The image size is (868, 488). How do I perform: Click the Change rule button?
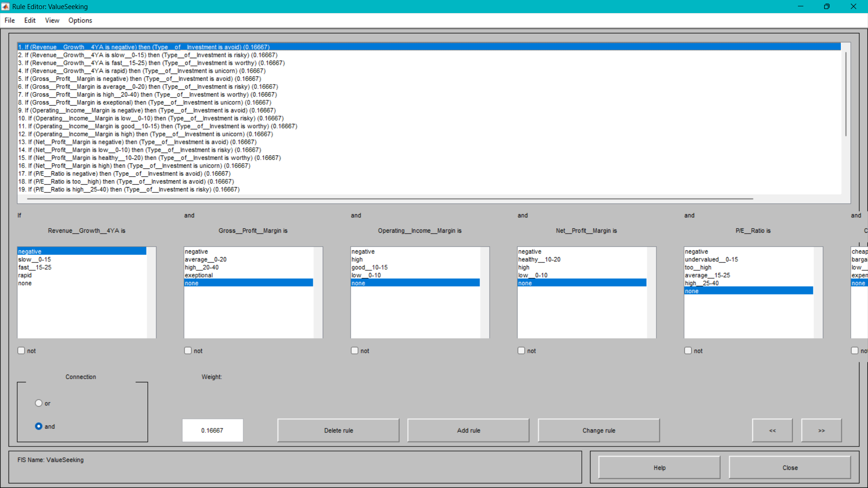tap(598, 430)
